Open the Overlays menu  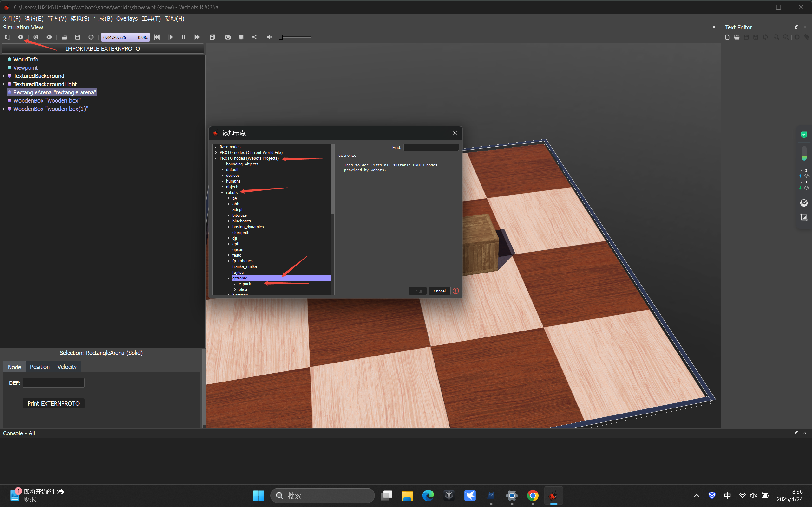[x=127, y=19]
